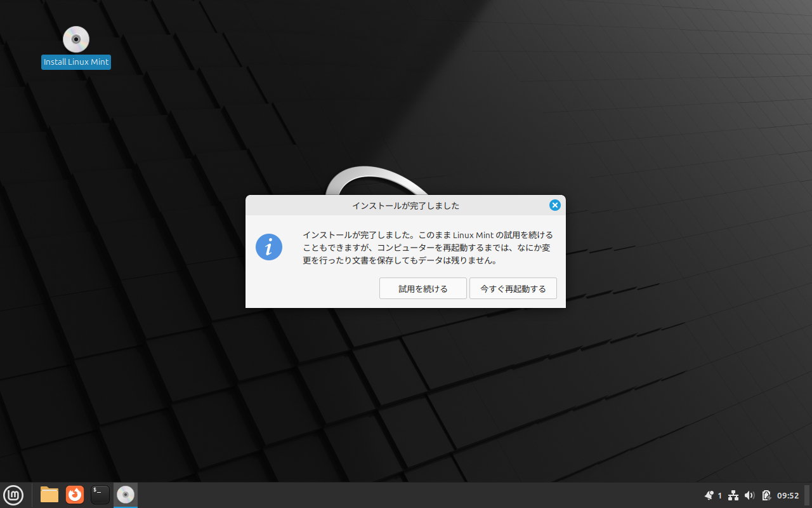Click the dialog title bar インストールが完了しました

point(406,205)
